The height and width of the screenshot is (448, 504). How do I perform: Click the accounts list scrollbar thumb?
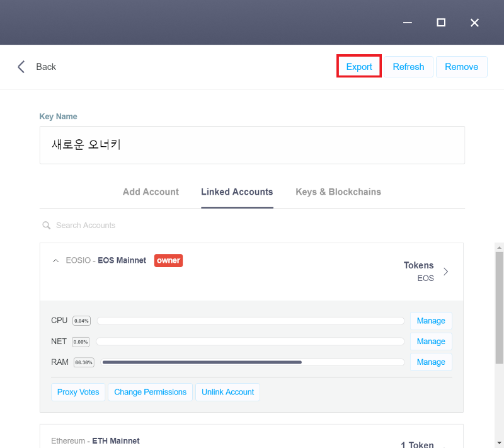pos(499,308)
